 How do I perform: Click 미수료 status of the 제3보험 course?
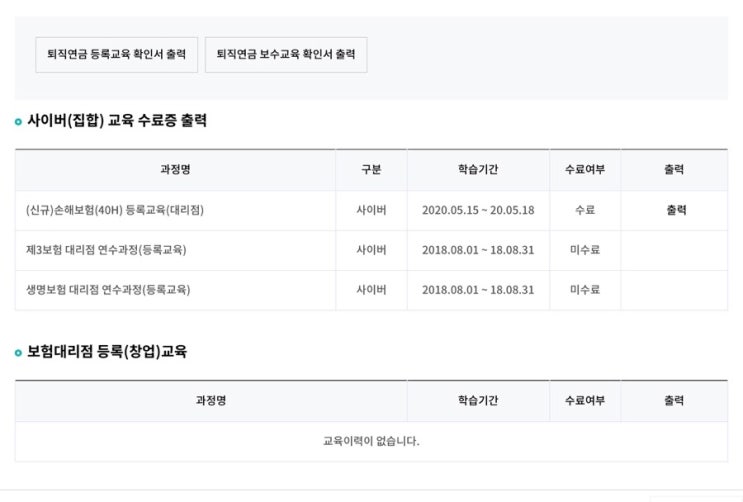pyautogui.click(x=584, y=250)
